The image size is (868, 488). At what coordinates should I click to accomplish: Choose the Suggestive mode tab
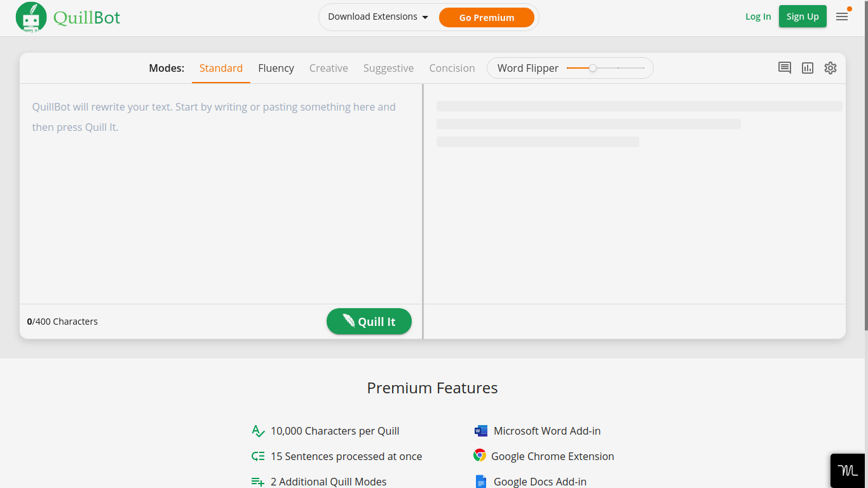tap(388, 68)
